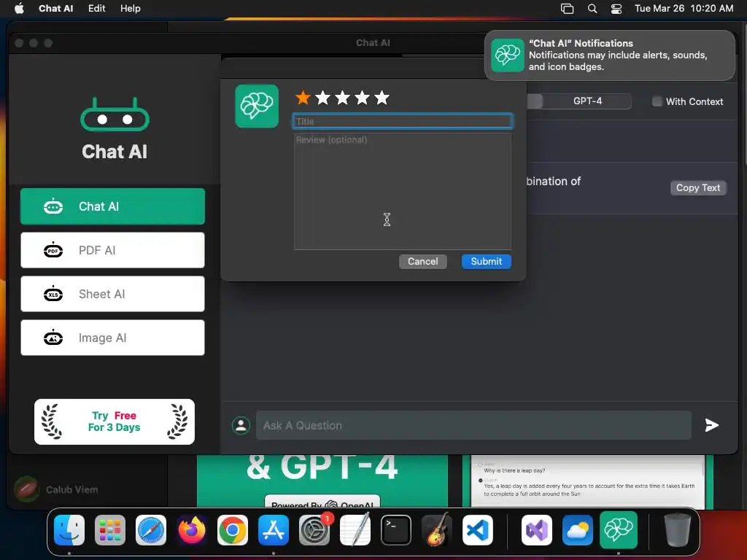Image resolution: width=747 pixels, height=560 pixels.
Task: Click the Try Free For 3 Days banner
Action: tap(115, 421)
